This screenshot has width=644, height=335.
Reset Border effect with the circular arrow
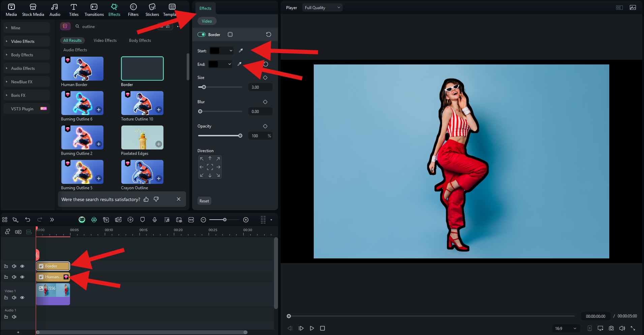(x=268, y=34)
